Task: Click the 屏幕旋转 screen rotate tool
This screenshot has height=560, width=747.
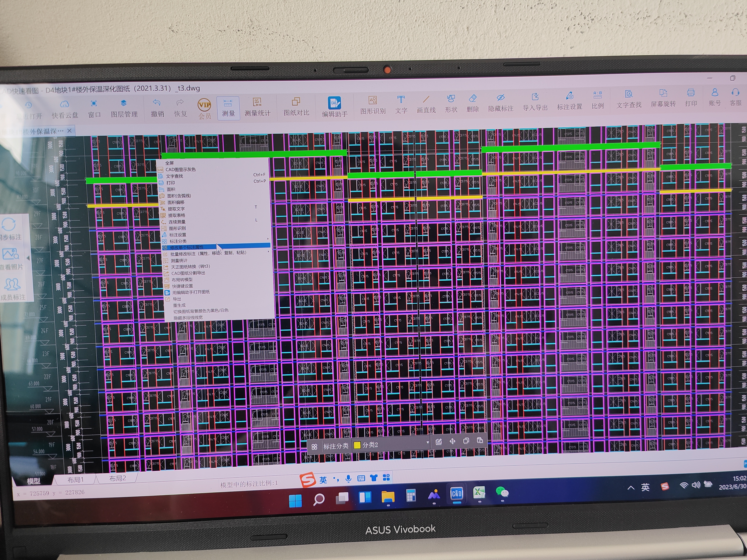Action: 663,99
